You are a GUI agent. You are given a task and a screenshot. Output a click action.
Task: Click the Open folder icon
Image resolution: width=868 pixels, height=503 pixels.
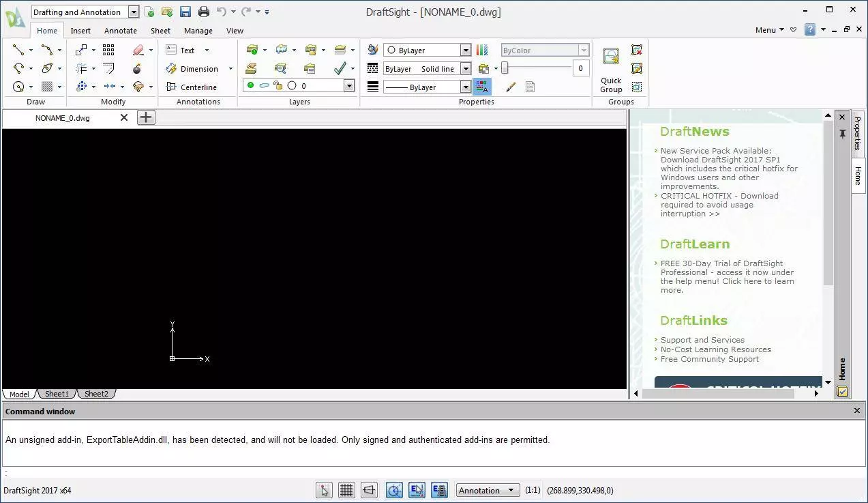167,12
